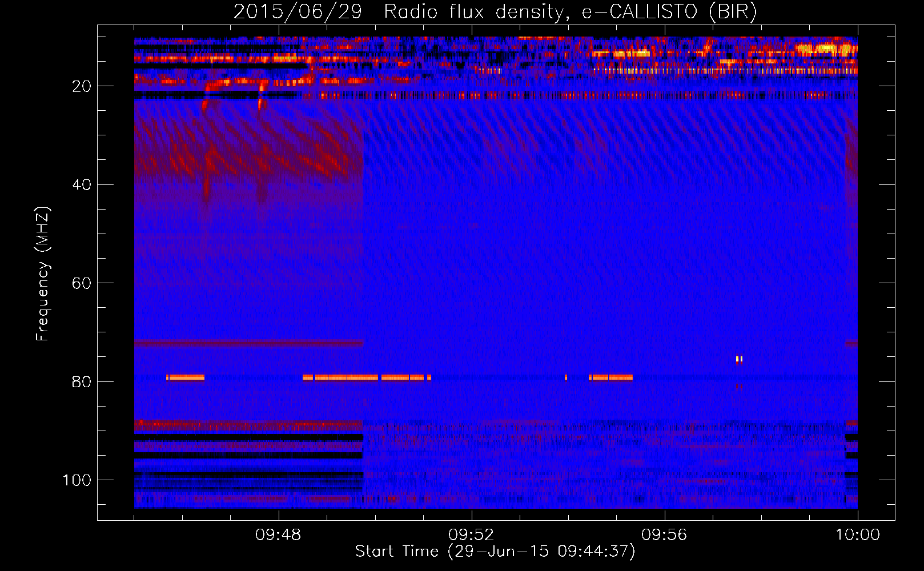This screenshot has height=571, width=924.
Task: Click the frequency tick label "40"
Action: [82, 184]
